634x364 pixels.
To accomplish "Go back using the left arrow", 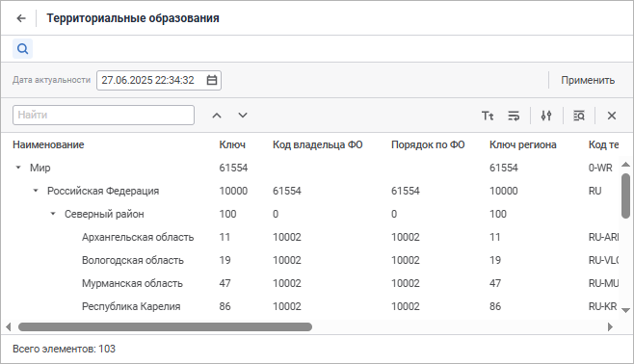I will tap(21, 18).
